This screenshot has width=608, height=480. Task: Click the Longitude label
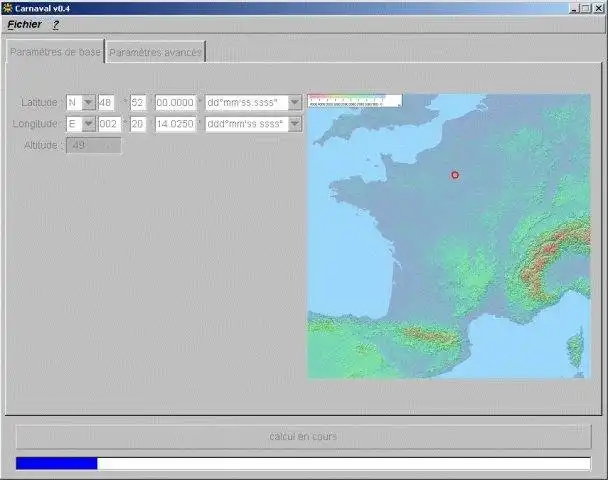[x=35, y=124]
